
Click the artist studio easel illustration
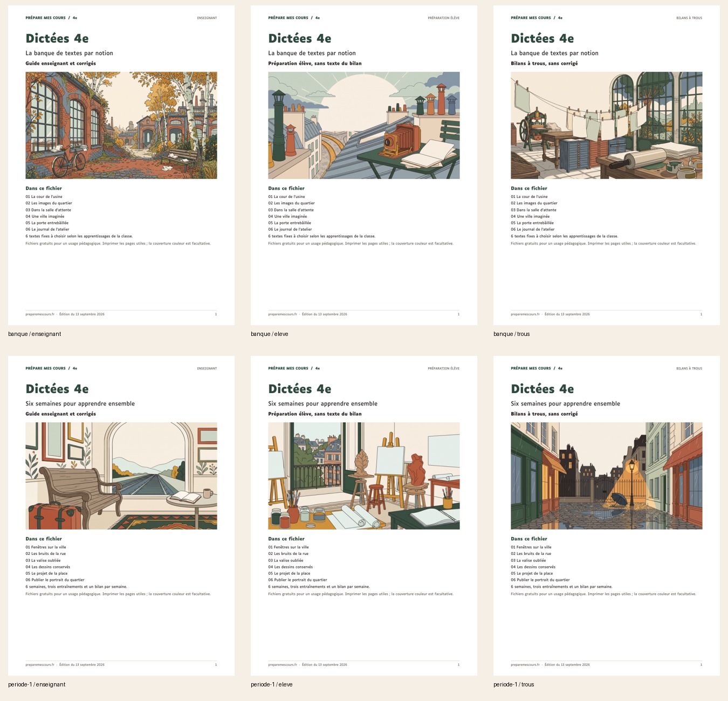pos(364,476)
